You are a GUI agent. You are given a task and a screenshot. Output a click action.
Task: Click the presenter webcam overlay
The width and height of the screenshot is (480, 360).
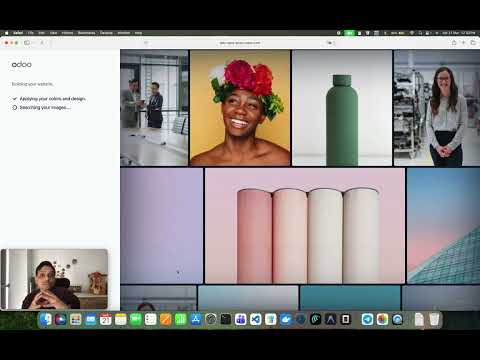(x=54, y=279)
